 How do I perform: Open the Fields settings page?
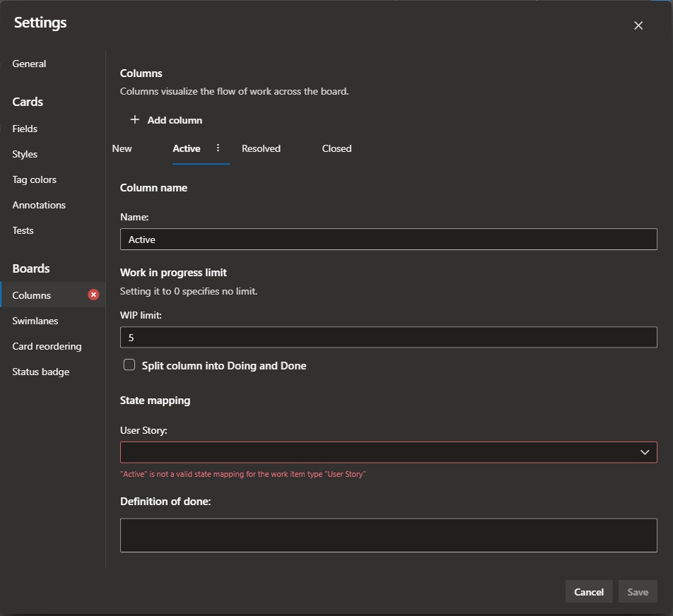tap(25, 129)
